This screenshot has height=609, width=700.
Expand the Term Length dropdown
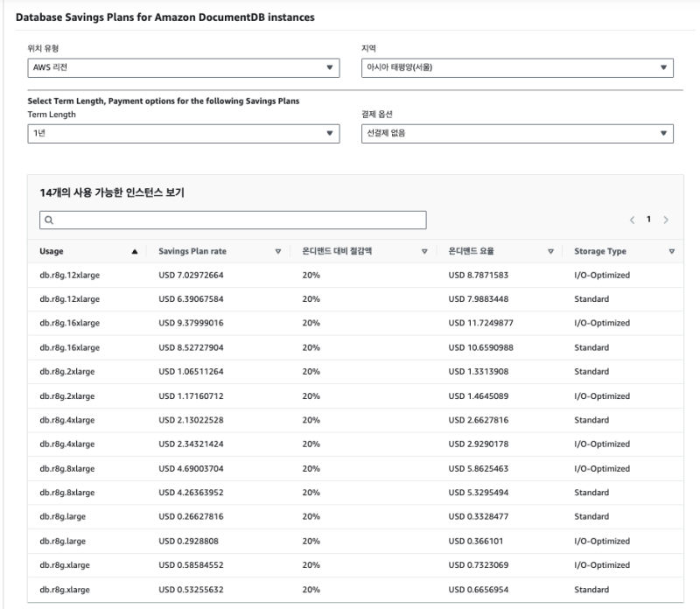184,133
